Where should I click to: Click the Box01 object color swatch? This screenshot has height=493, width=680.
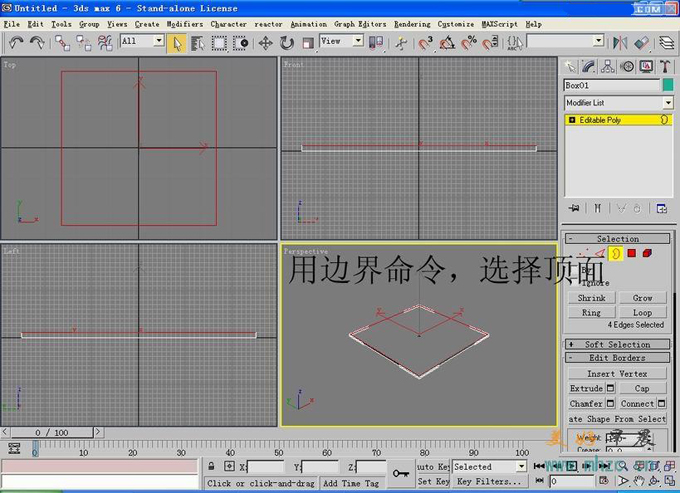point(667,86)
